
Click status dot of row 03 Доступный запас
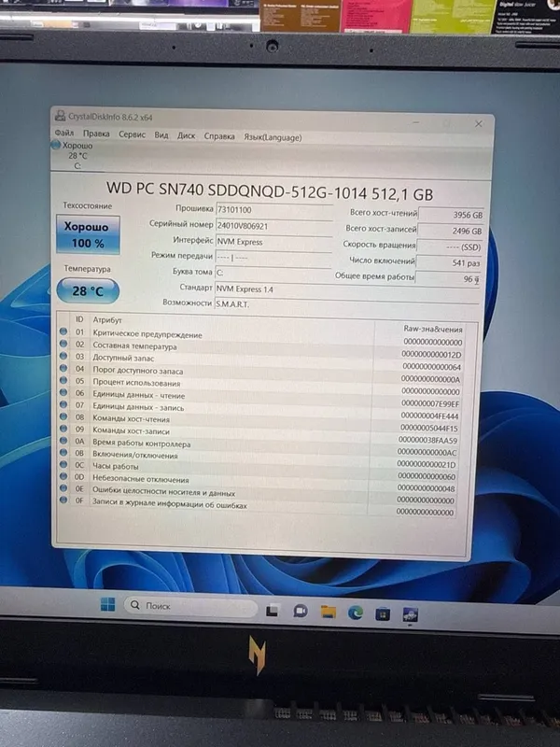pos(63,356)
